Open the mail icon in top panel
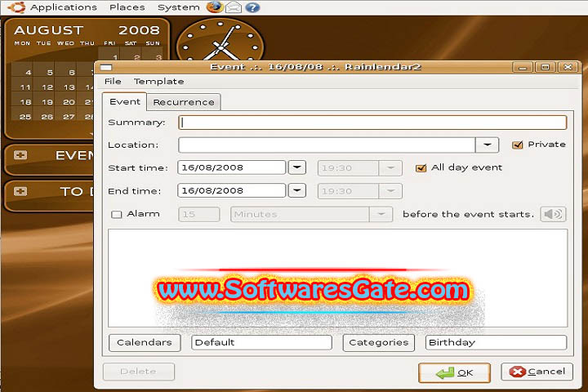The image size is (588, 392). pos(234,7)
